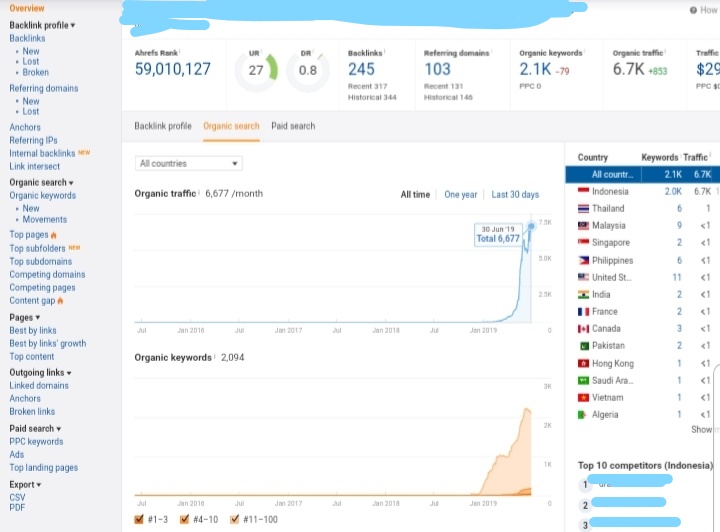Click the UR 27 donut gauge
This screenshot has height=532, width=720.
click(x=256, y=70)
